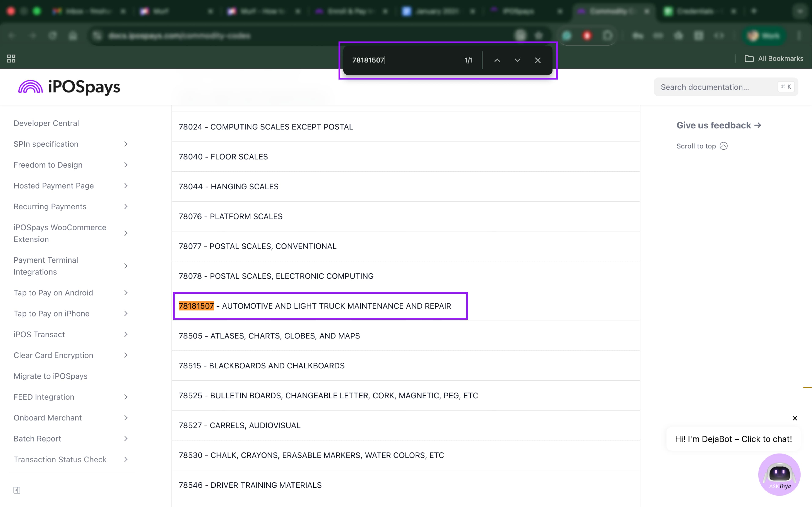This screenshot has width=812, height=507.
Task: Close the find-in-page bar
Action: [538, 60]
